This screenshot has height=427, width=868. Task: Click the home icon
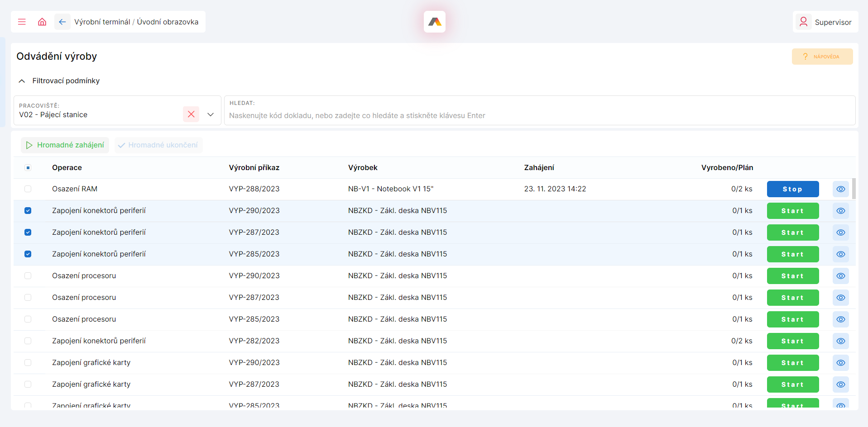[42, 21]
